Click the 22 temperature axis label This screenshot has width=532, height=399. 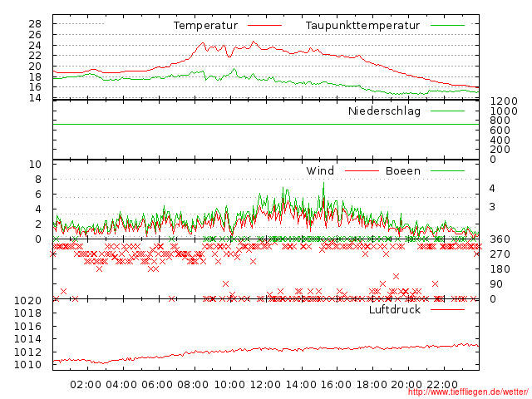pos(35,56)
